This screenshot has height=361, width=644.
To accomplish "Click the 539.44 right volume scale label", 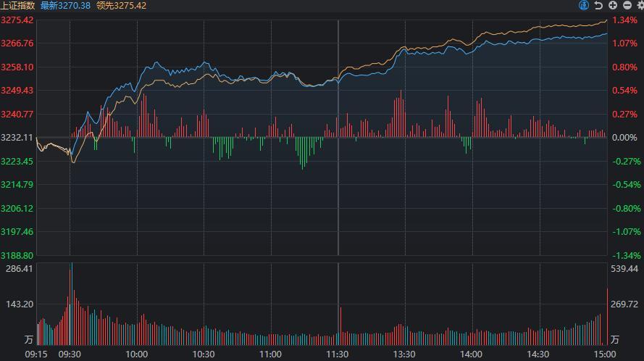I will (624, 269).
